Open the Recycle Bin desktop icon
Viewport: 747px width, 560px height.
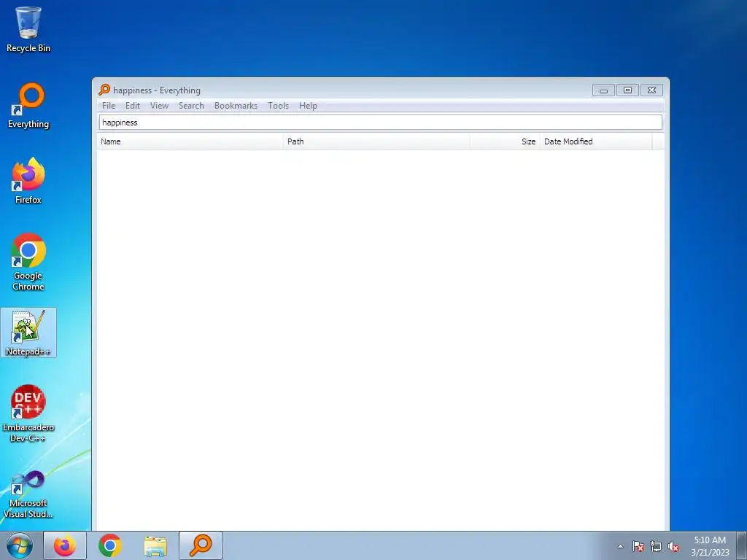(x=28, y=29)
